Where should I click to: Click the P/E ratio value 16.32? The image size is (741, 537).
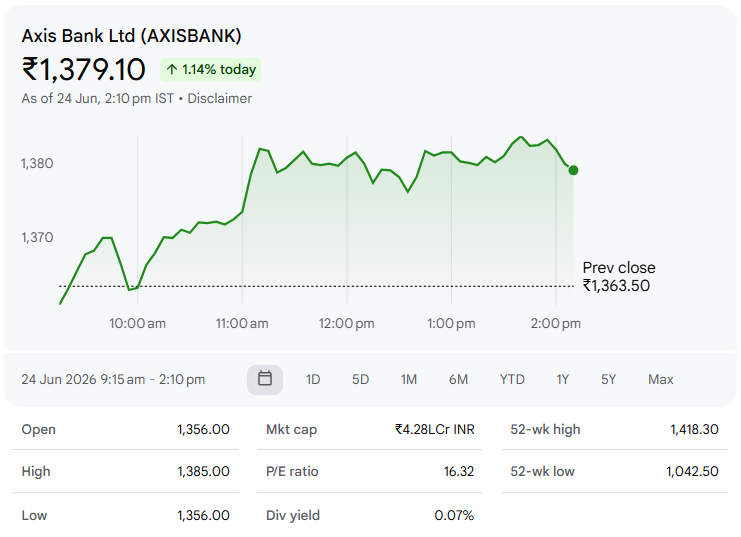click(x=459, y=471)
